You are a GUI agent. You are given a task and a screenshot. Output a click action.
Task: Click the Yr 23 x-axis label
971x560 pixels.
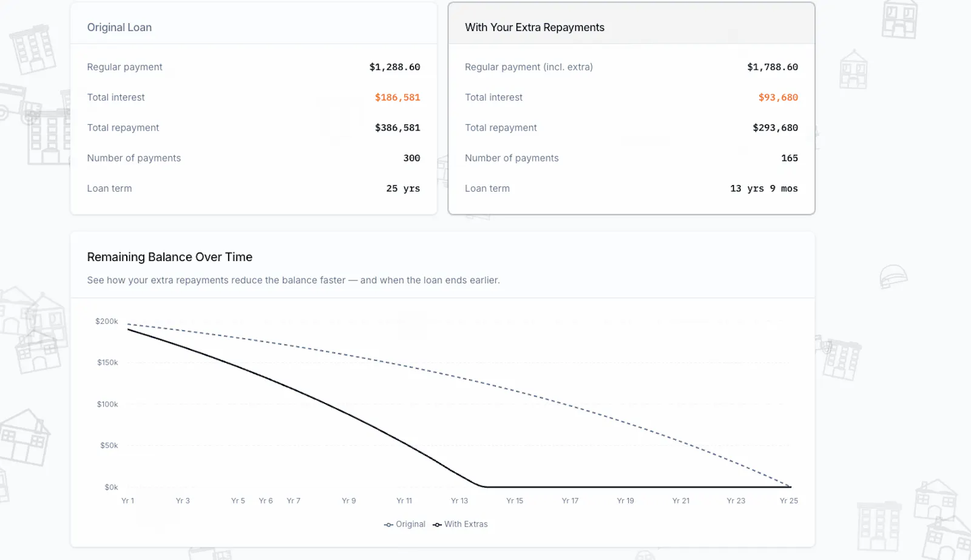pos(736,501)
